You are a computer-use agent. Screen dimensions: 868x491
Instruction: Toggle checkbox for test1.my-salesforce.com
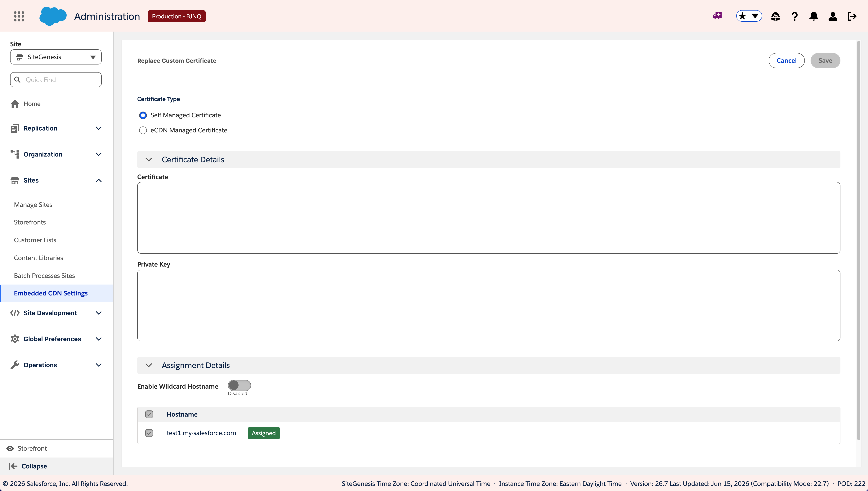(149, 433)
